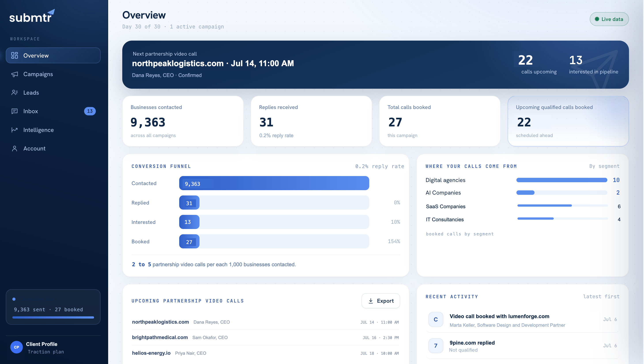The height and width of the screenshot is (364, 644).
Task: Click the Leads people icon
Action: [15, 92]
